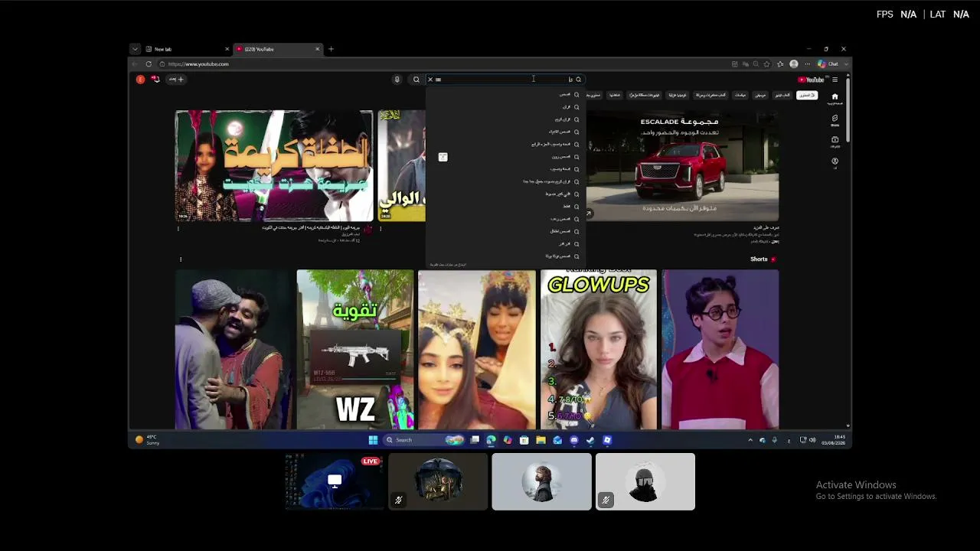
Task: Switch to the New tab browser tab
Action: coord(186,49)
